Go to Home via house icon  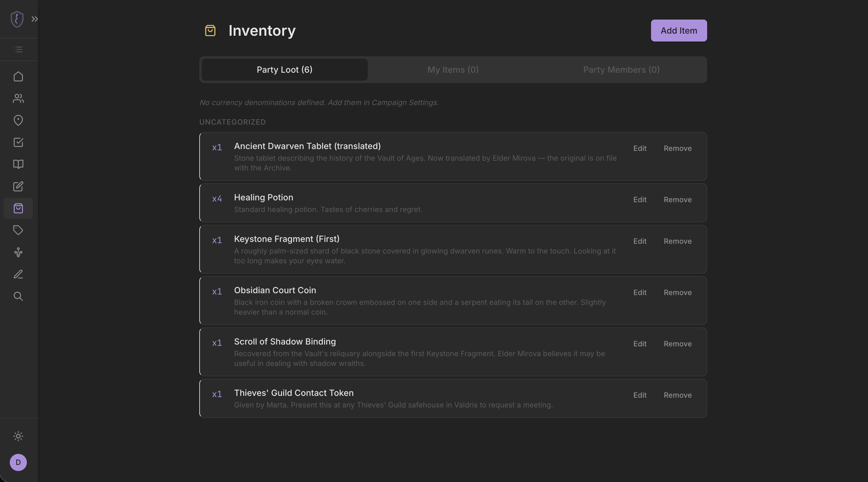pyautogui.click(x=18, y=77)
